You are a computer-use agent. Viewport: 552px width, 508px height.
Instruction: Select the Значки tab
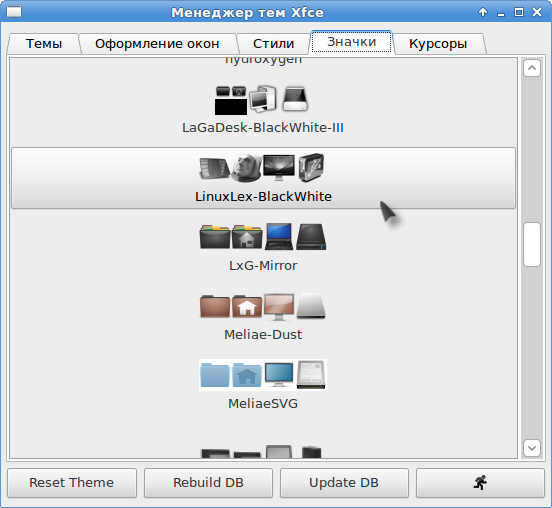(351, 42)
